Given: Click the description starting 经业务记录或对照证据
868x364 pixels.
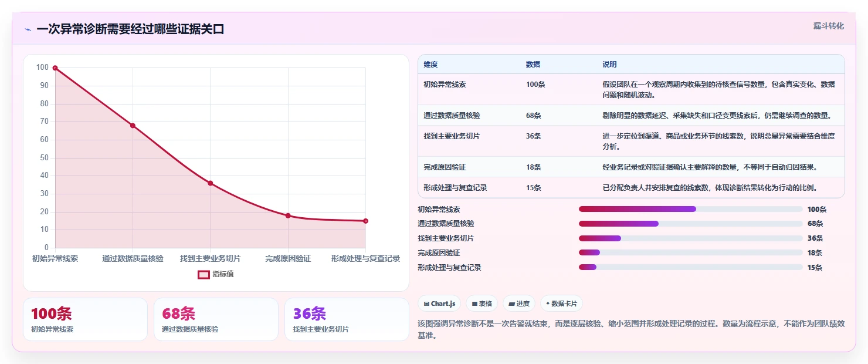Looking at the screenshot, I should (710, 167).
